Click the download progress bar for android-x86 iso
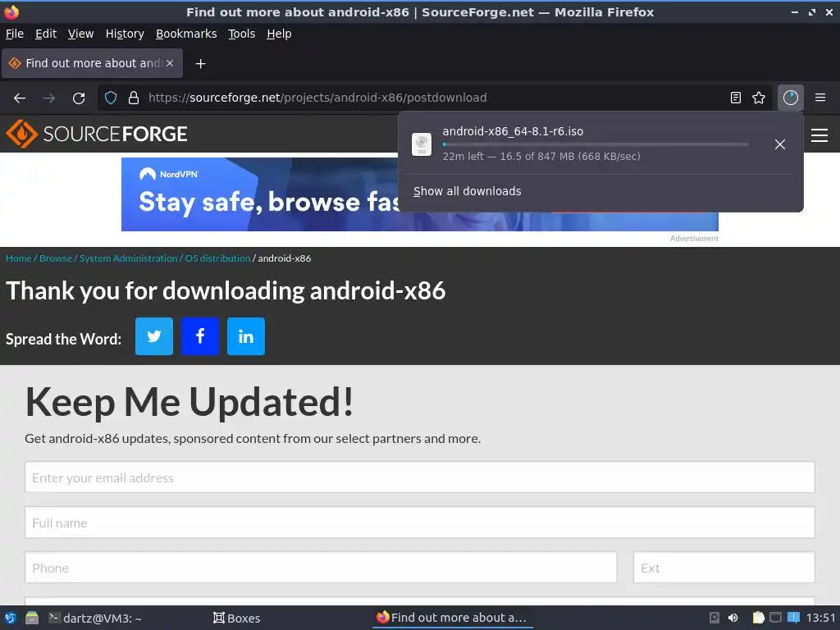 pyautogui.click(x=596, y=144)
